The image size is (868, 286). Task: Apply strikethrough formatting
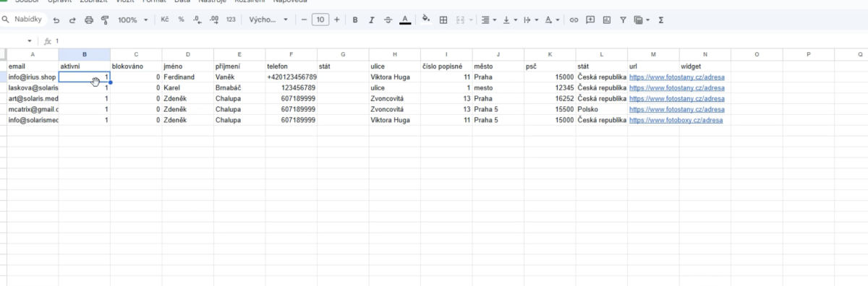click(388, 20)
